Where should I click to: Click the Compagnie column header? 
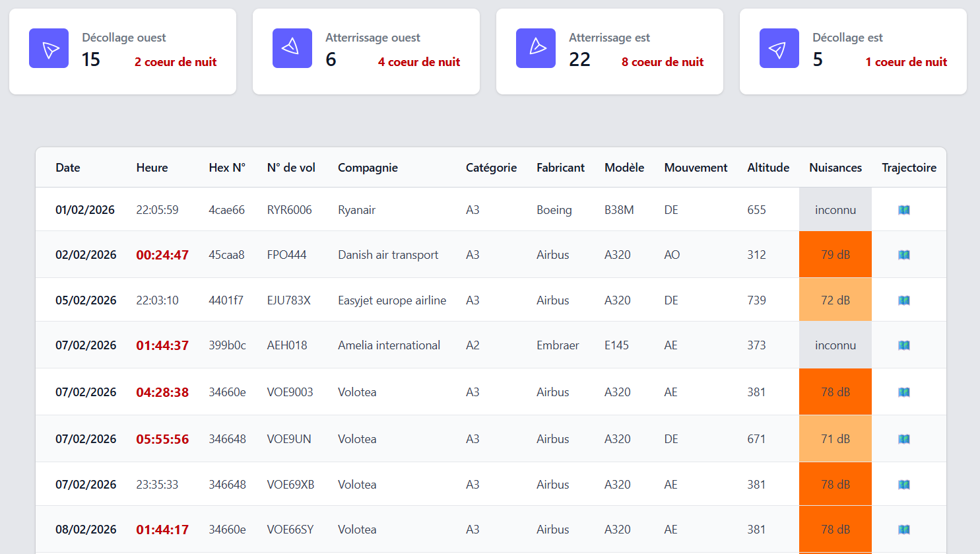pos(368,167)
